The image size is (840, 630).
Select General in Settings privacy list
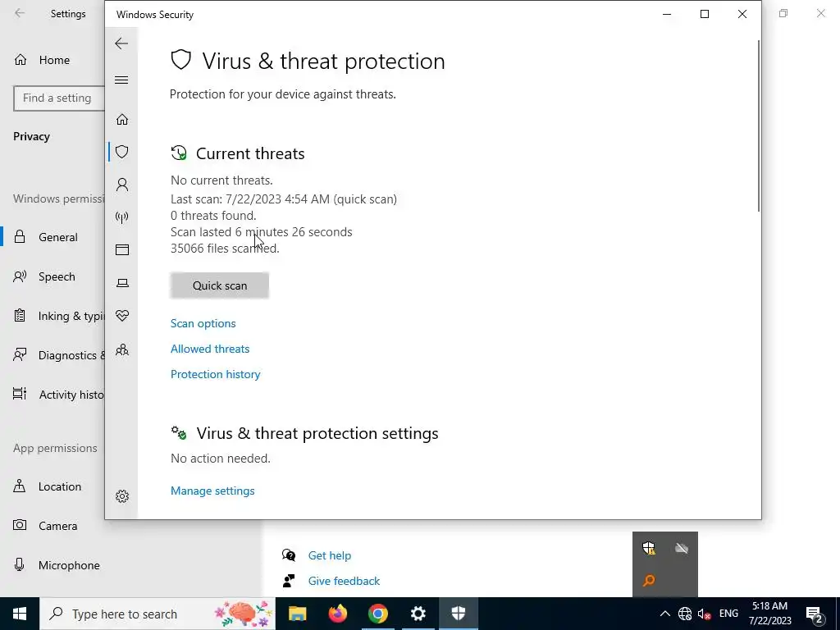pos(53,237)
